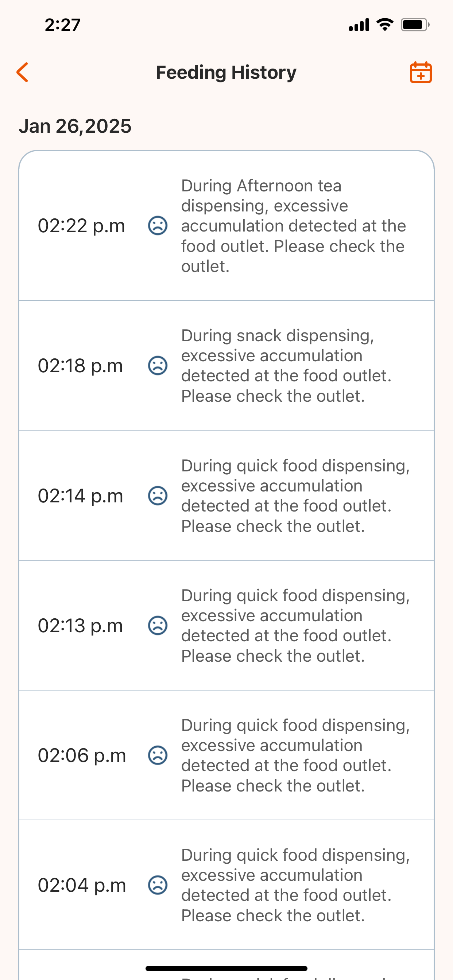453x980 pixels.
Task: Tap sad face icon at 02:18 p.m
Action: pos(158,366)
